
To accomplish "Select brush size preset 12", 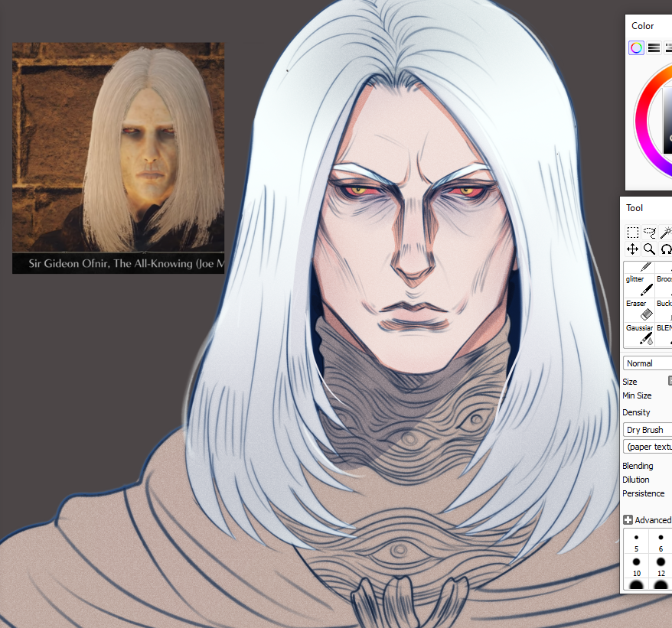I will coord(661,566).
